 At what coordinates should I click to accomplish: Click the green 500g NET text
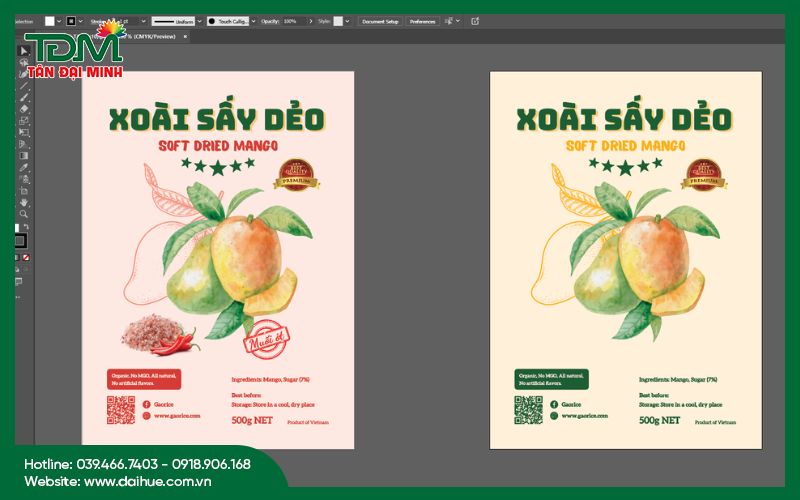pos(660,420)
